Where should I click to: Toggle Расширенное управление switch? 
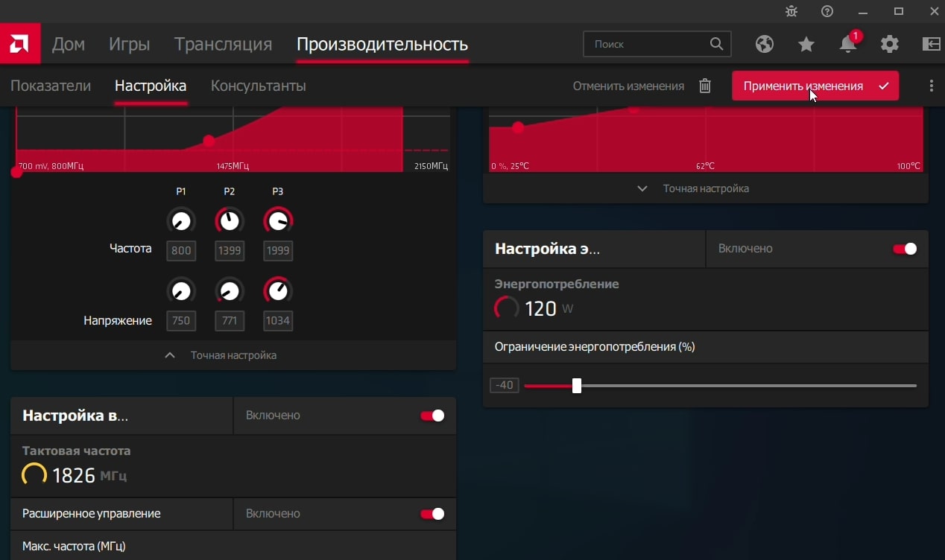[432, 514]
